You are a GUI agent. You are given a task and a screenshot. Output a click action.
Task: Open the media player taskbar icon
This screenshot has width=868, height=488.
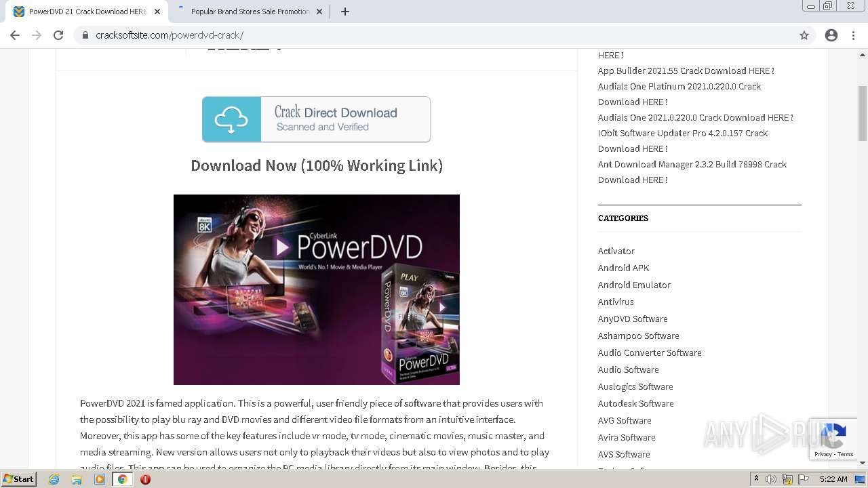100,479
